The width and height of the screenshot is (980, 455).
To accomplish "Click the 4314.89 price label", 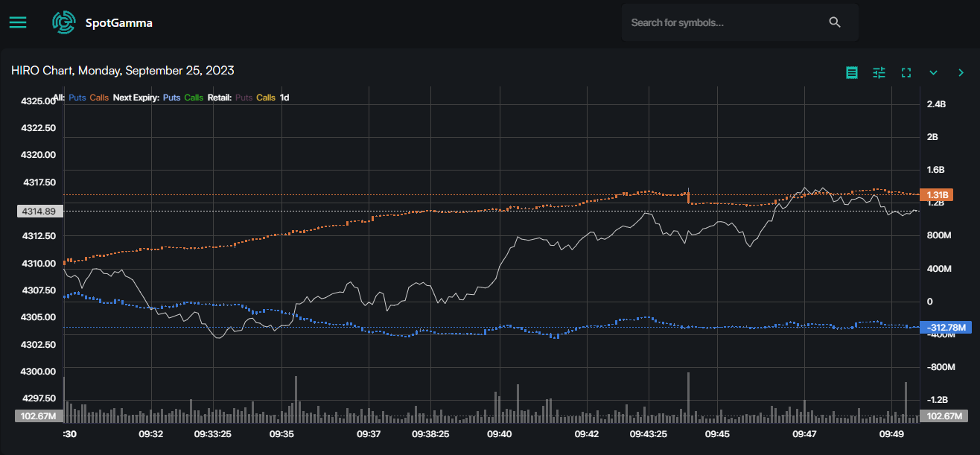I will click(40, 211).
